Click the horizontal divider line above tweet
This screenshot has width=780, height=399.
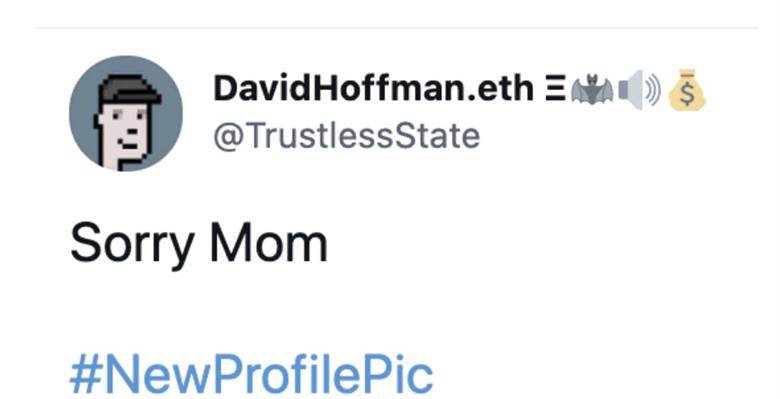pyautogui.click(x=396, y=28)
